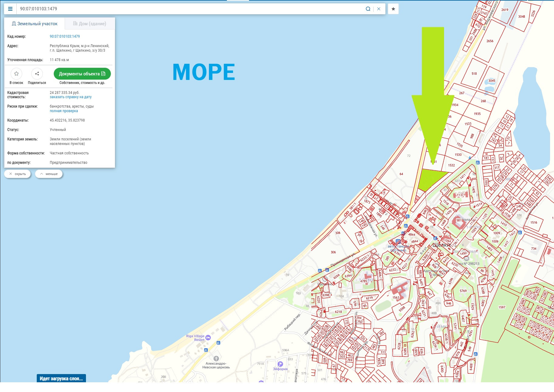This screenshot has width=554, height=392.
Task: Click parcel 64 near the shoreline
Action: pyautogui.click(x=401, y=174)
